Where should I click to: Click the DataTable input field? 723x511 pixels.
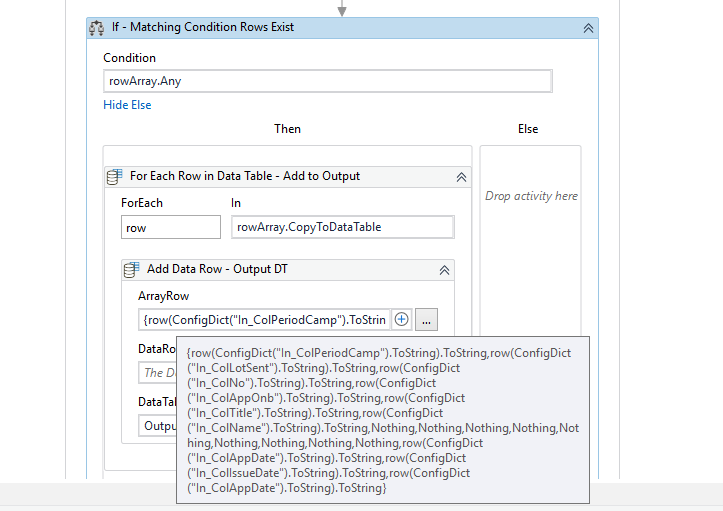click(x=158, y=425)
